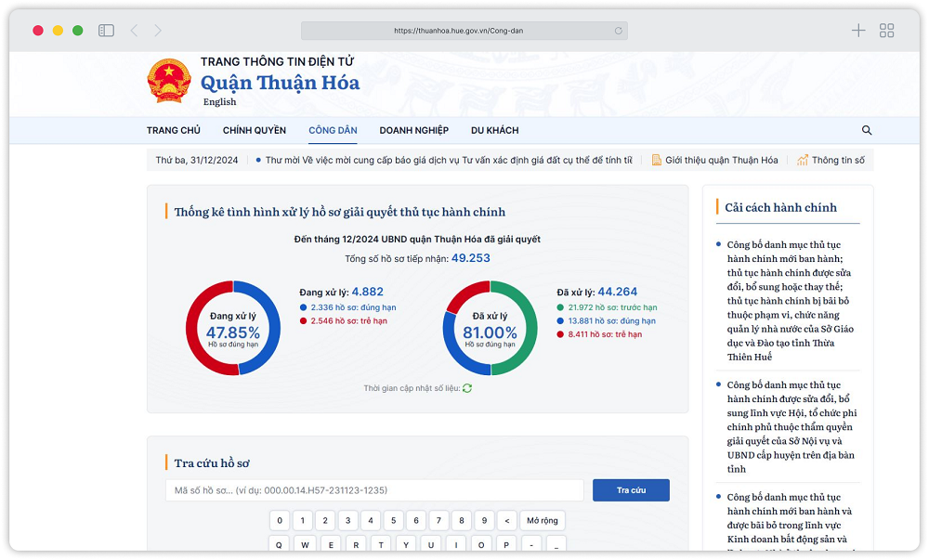
Task: Click the back navigation chevron
Action: 135,30
